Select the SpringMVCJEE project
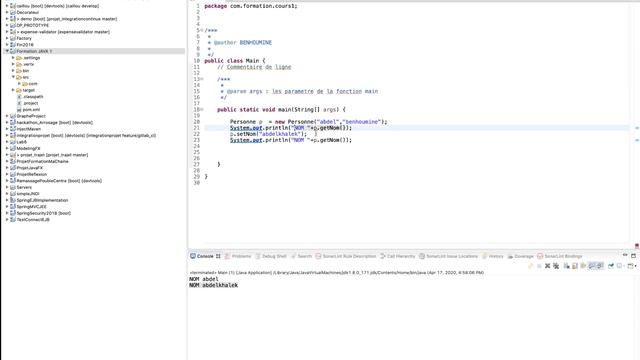Screen dimensions: 640x360 (31, 207)
